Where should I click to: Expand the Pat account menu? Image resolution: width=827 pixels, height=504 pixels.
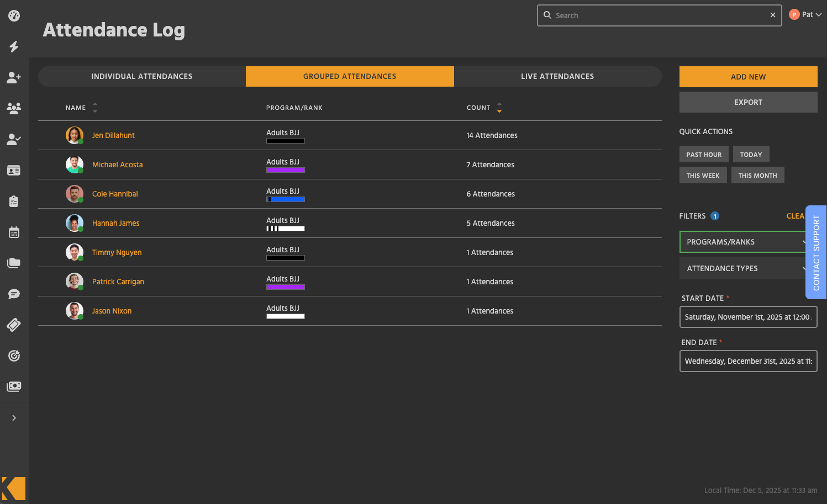[x=808, y=14]
